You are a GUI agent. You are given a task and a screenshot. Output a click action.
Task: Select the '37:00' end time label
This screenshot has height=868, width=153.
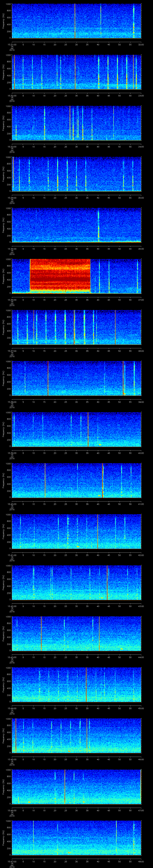[141, 300]
